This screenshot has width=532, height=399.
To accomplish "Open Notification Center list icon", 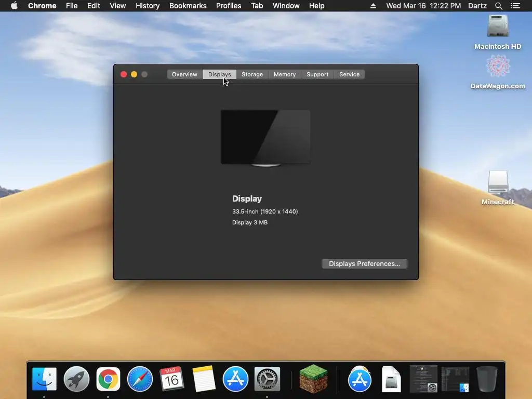I will click(x=515, y=6).
